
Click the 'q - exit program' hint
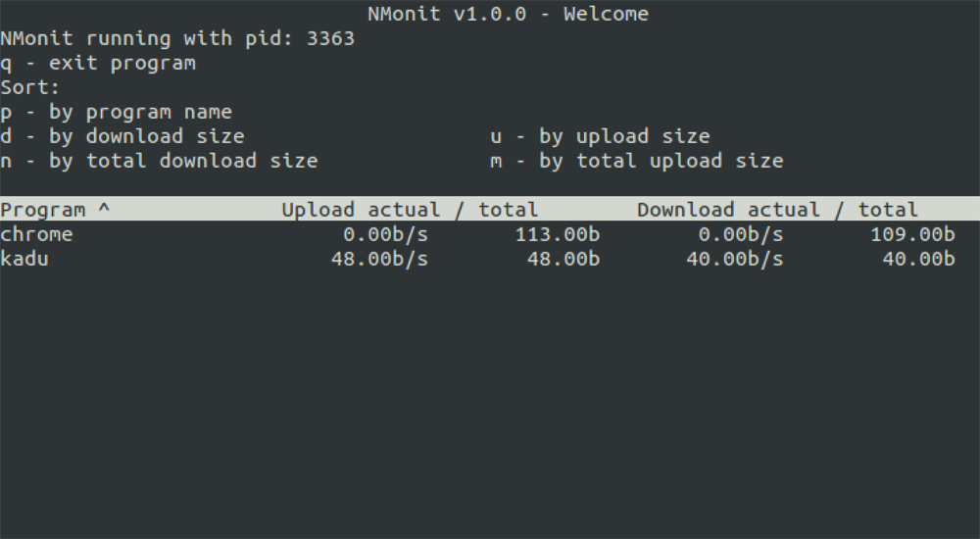coord(98,63)
